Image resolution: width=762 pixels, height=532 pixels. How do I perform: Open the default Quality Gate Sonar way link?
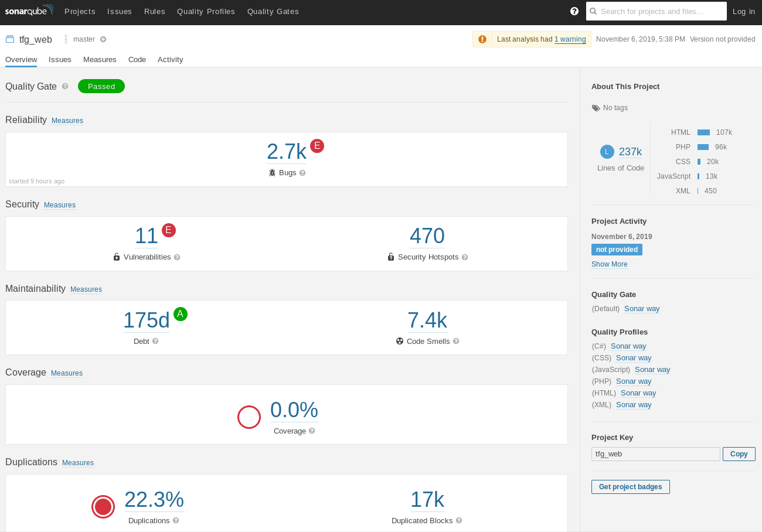[642, 309]
